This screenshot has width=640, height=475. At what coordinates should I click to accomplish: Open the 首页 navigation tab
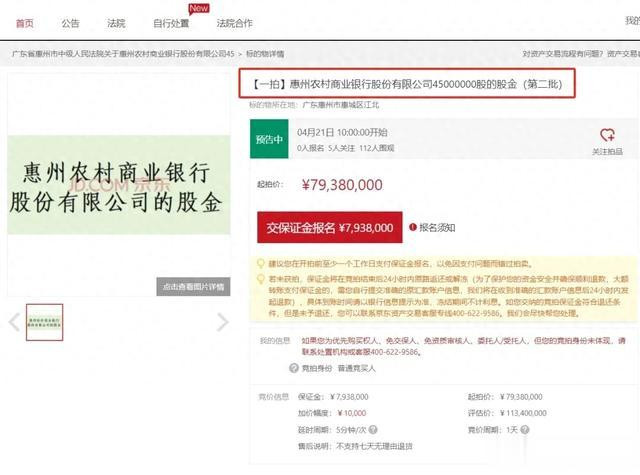(24, 23)
